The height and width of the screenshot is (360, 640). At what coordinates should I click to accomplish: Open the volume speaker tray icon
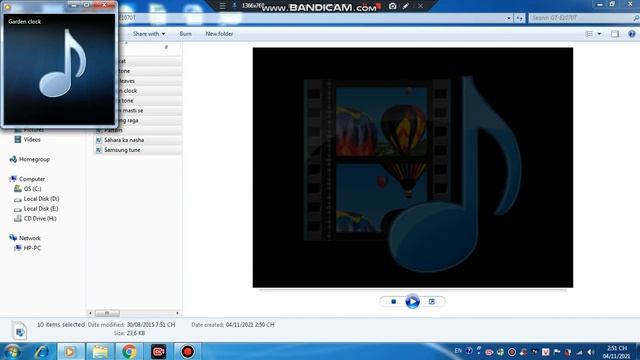point(591,352)
